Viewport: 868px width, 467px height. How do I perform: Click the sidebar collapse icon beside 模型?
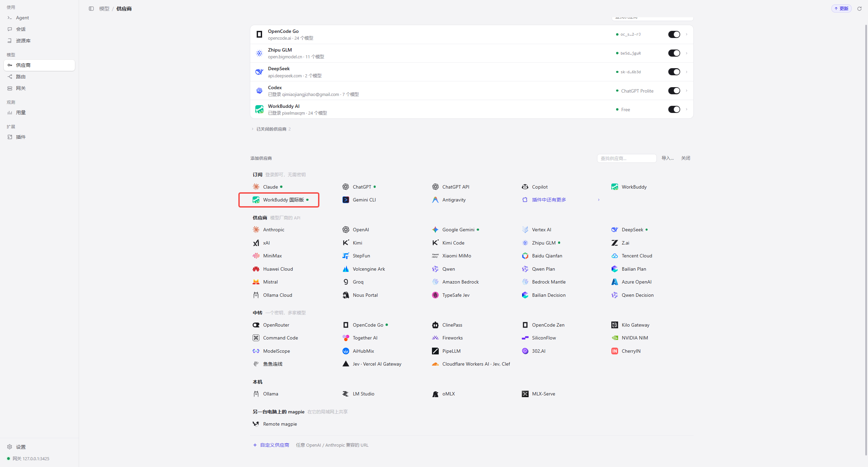pos(91,8)
